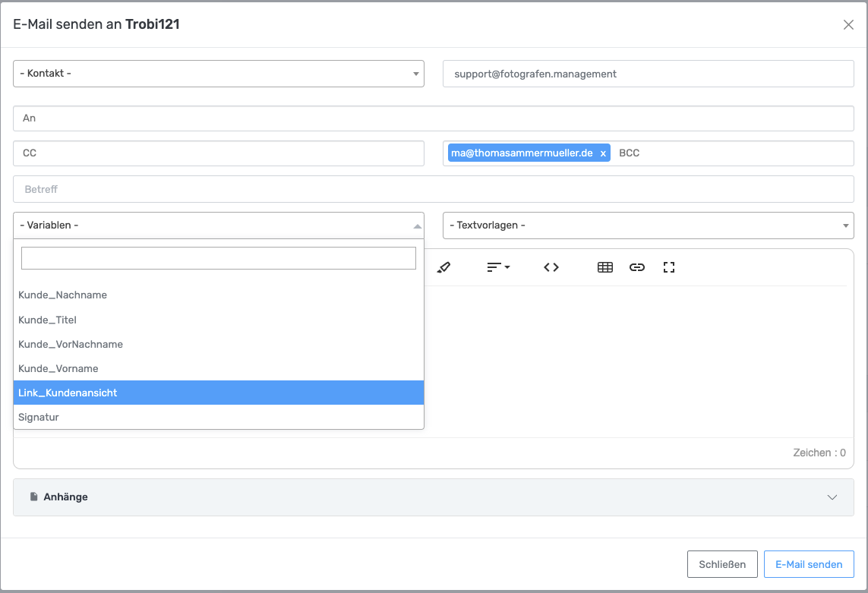
Task: Open the Kontakt dropdown
Action: [x=219, y=74]
